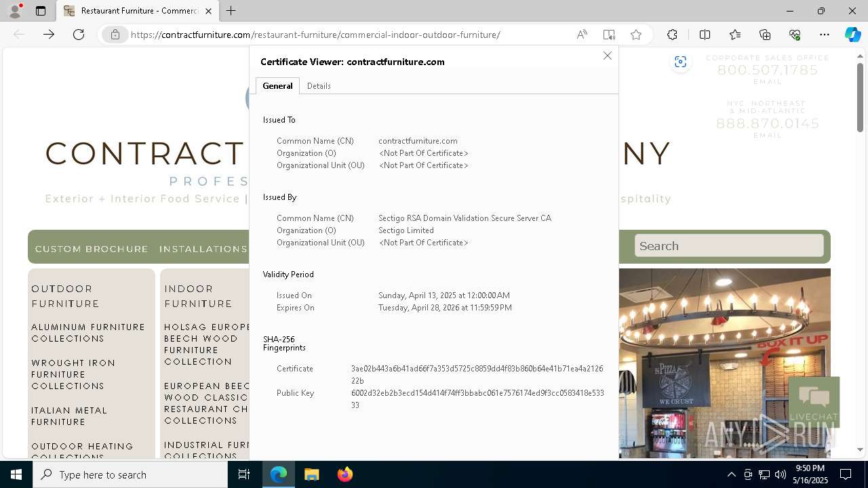Open INSTALLATIONS menu item

(x=203, y=249)
